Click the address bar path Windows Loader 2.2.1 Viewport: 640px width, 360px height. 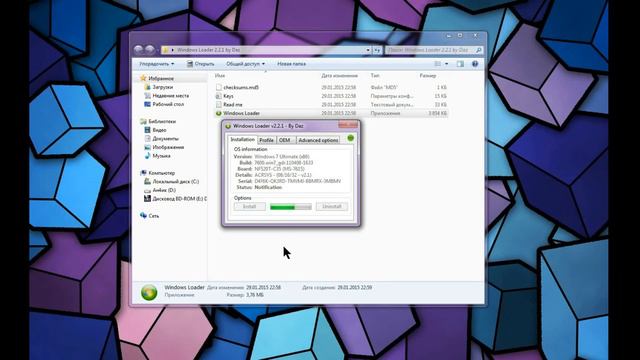209,50
